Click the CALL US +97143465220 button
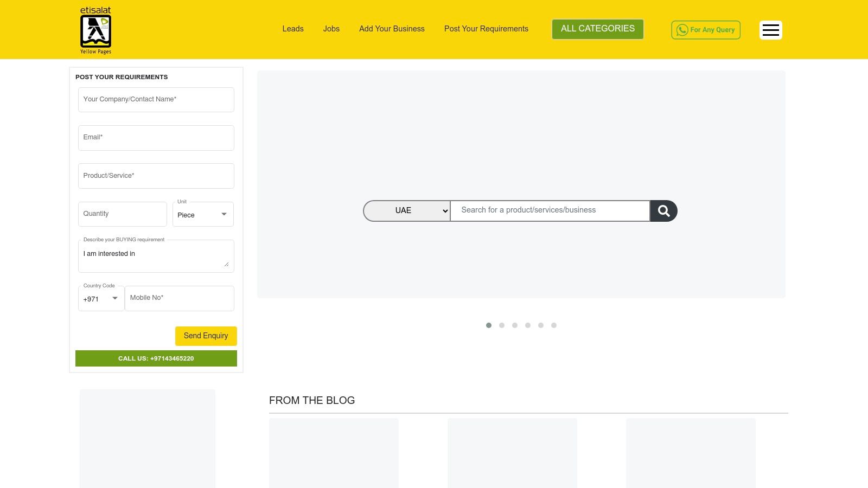 156,358
